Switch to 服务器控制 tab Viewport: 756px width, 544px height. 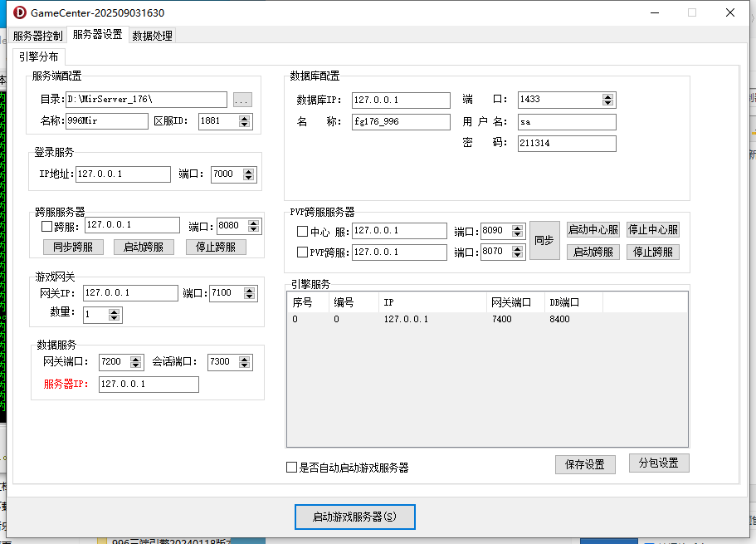pyautogui.click(x=37, y=36)
